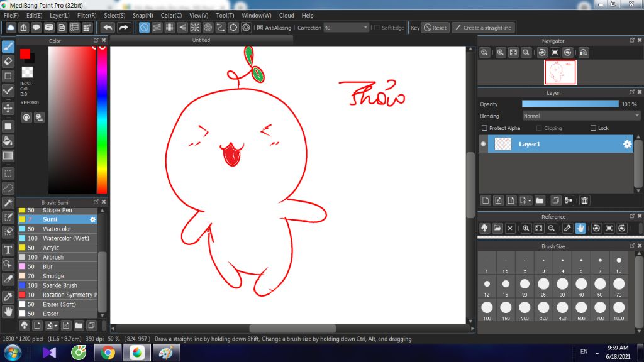Select the Lasso tool

click(x=8, y=188)
